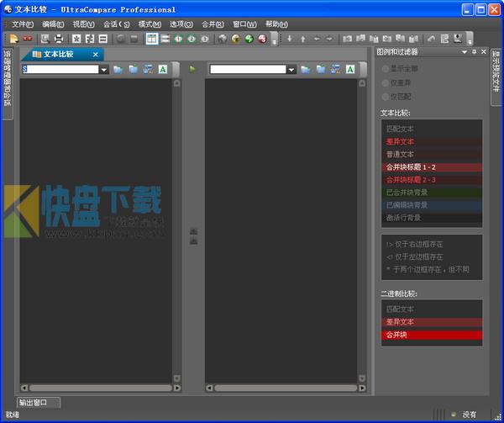The width and height of the screenshot is (504, 423).
Task: Click the first merge icon after the arrows
Action: (347, 39)
